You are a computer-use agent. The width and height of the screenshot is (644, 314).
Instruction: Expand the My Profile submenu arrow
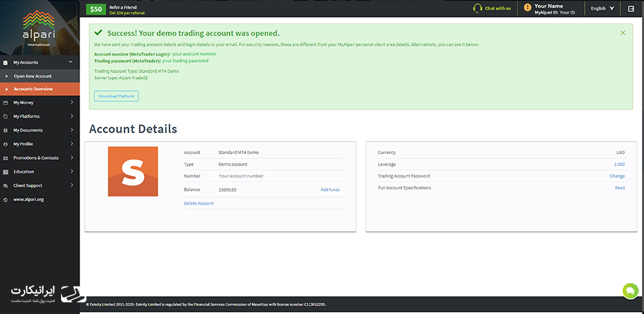coord(72,144)
